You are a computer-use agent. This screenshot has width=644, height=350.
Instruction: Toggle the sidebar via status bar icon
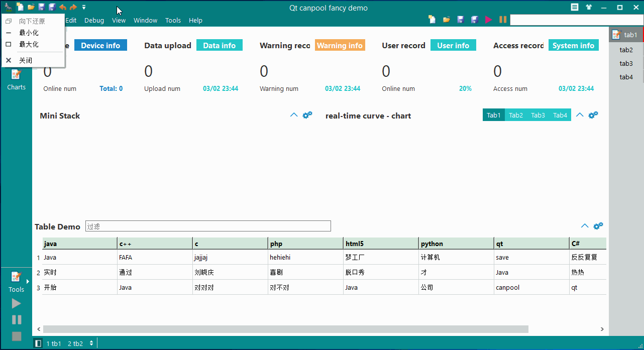point(38,343)
